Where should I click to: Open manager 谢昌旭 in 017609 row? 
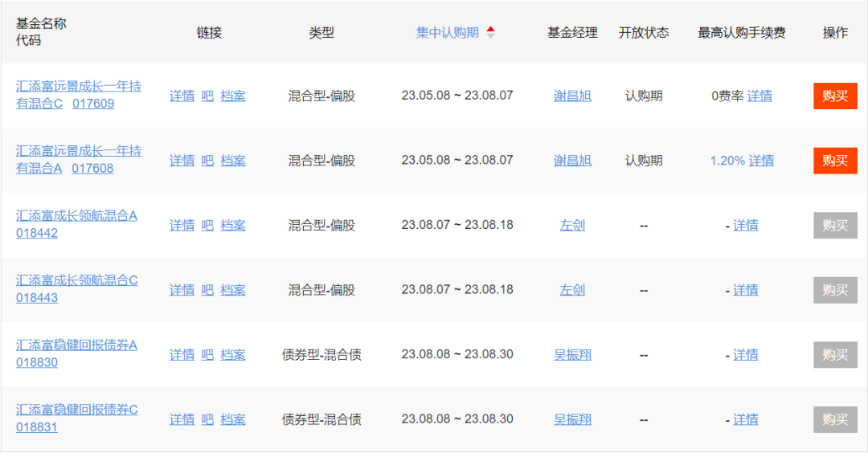tap(572, 96)
